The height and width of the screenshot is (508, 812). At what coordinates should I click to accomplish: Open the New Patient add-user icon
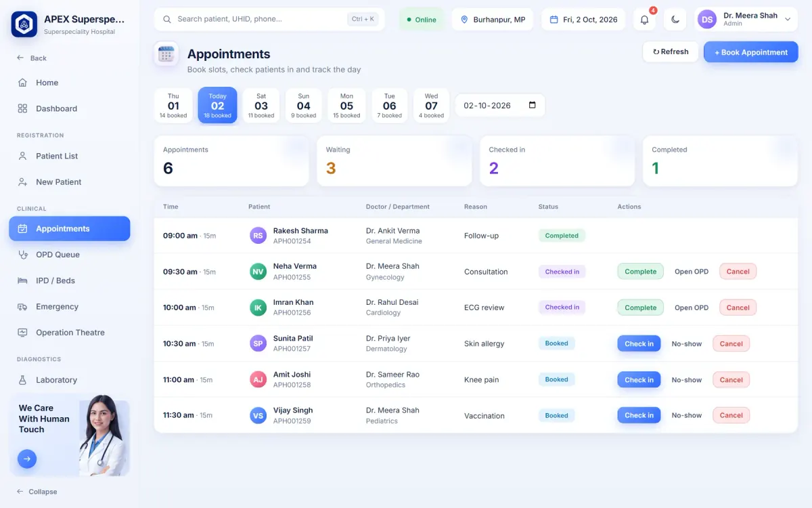(22, 182)
